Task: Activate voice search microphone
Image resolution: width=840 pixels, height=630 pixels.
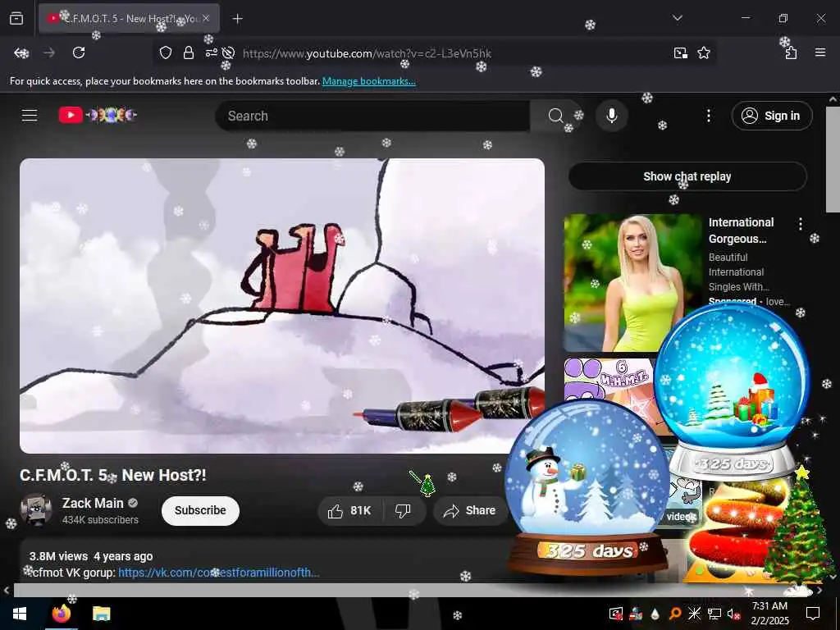Action: pos(611,116)
